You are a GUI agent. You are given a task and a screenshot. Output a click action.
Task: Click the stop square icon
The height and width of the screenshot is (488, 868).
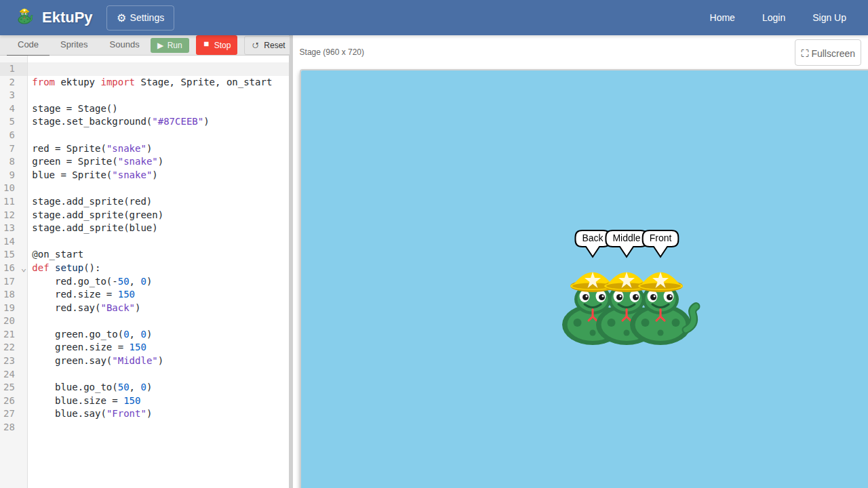(205, 45)
